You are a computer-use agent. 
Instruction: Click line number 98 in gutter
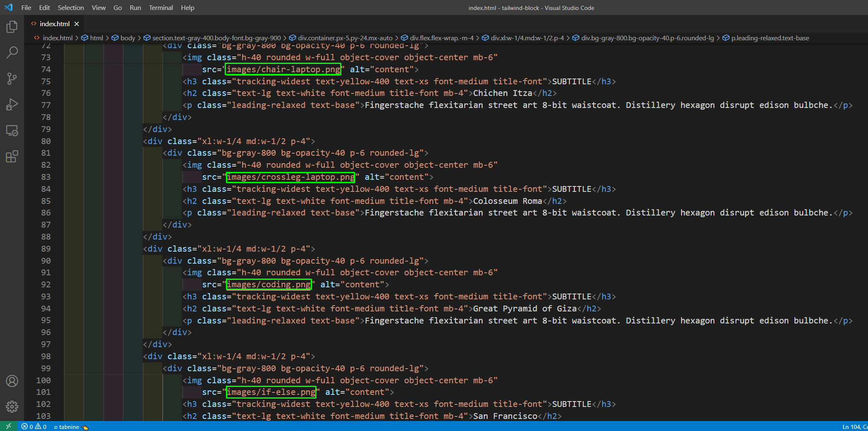click(46, 356)
